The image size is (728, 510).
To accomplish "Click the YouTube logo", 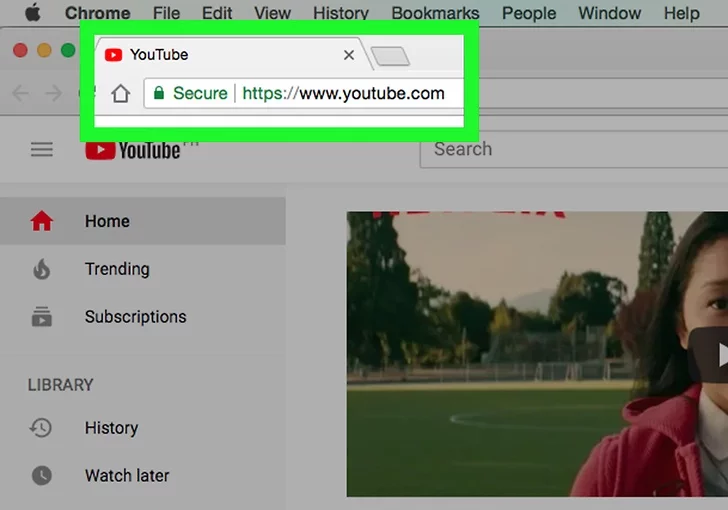I will point(133,150).
